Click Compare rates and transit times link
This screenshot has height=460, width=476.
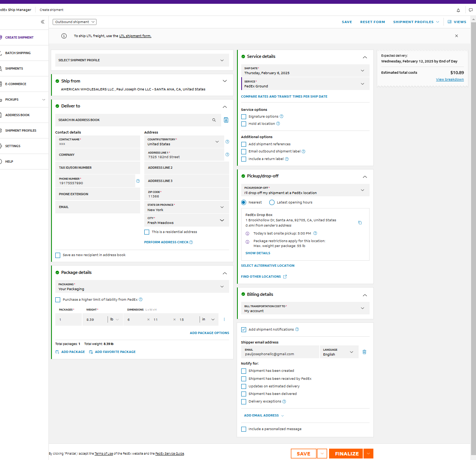[x=284, y=96]
